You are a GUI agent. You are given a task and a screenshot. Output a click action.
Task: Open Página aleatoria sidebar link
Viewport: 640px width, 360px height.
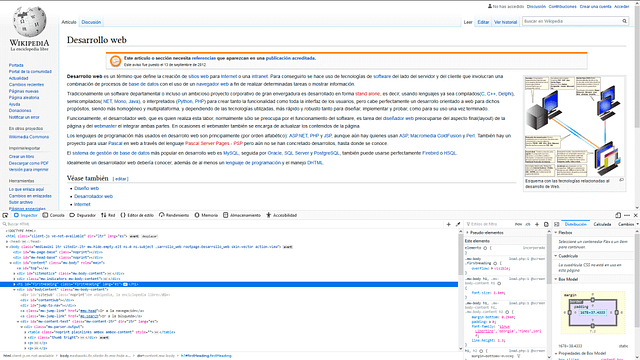click(24, 98)
